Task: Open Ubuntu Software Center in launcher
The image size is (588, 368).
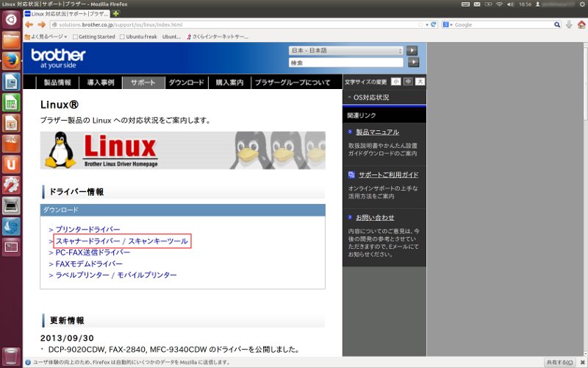Action: (x=11, y=144)
